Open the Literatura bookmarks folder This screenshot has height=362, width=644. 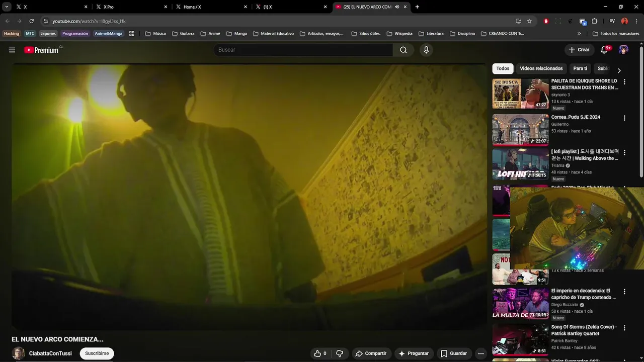click(x=430, y=34)
